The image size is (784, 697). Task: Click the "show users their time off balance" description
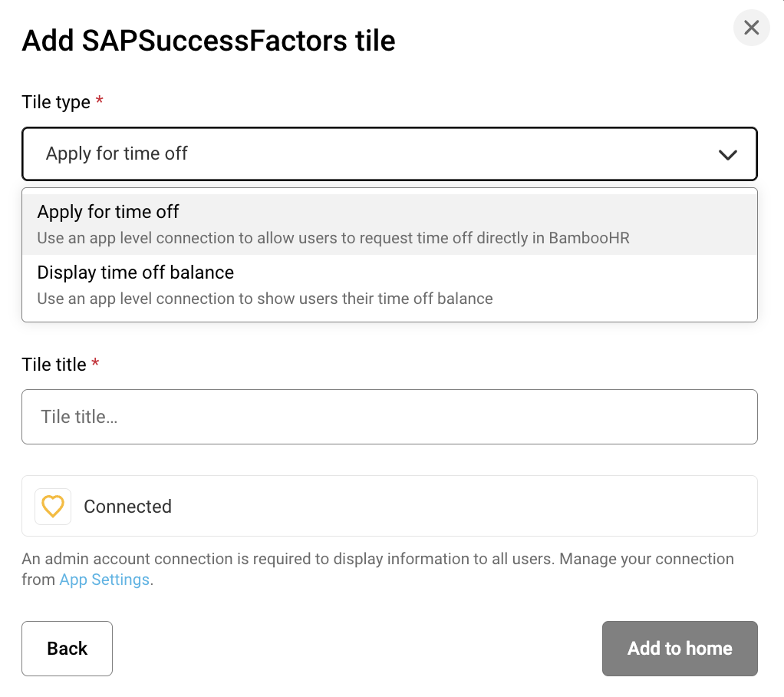265,299
